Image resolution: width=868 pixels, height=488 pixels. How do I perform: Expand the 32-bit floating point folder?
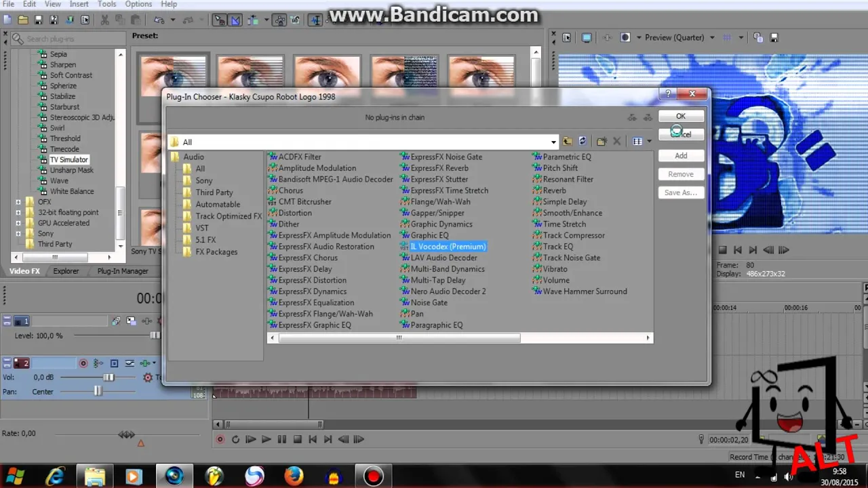coord(18,212)
